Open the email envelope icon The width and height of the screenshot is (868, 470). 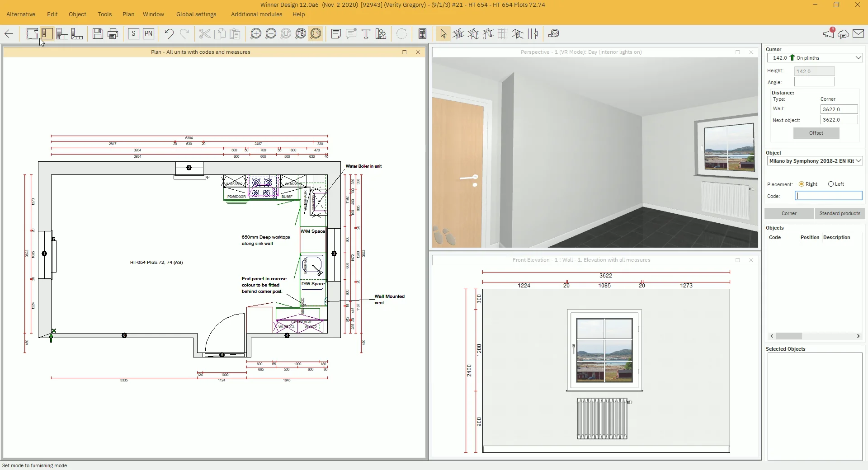click(x=859, y=34)
